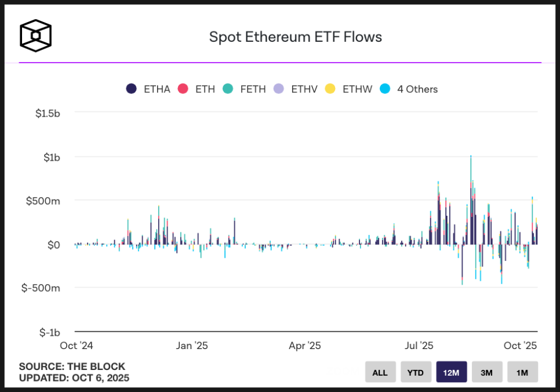Click the Jan '25 axis label

pos(192,346)
